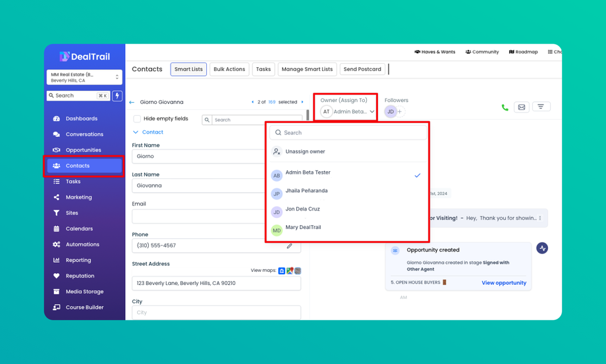This screenshot has height=364, width=606.
Task: Click the green phone call icon
Action: tap(505, 107)
